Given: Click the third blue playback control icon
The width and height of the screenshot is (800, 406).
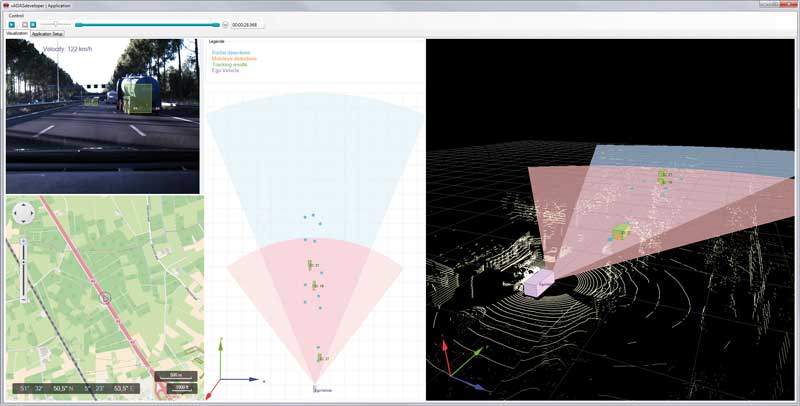Looking at the screenshot, I should 33,24.
